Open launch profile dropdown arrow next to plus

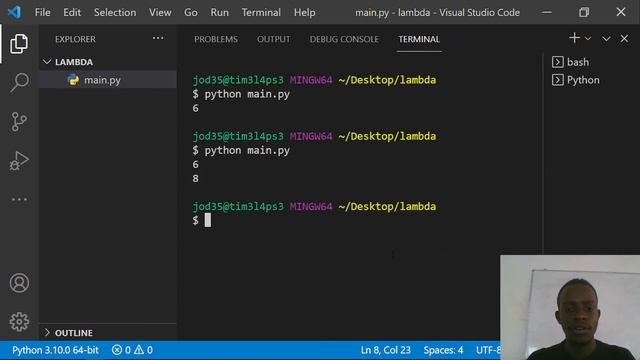point(588,38)
